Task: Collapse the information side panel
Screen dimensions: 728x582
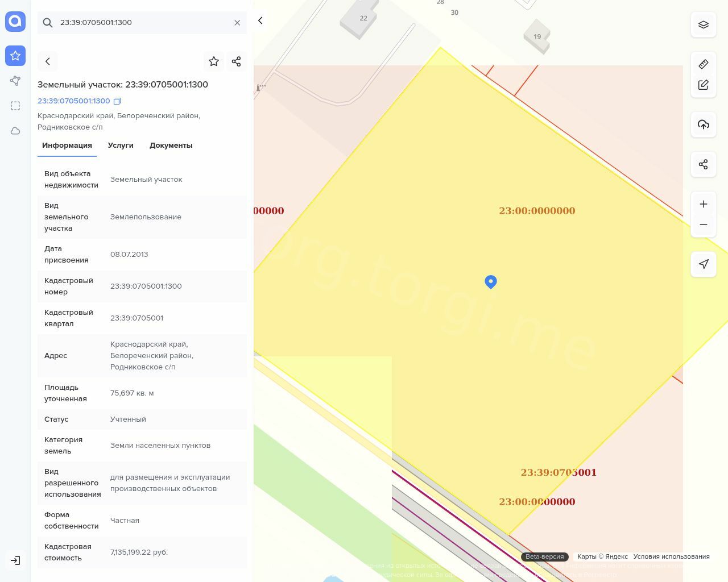Action: tap(260, 20)
